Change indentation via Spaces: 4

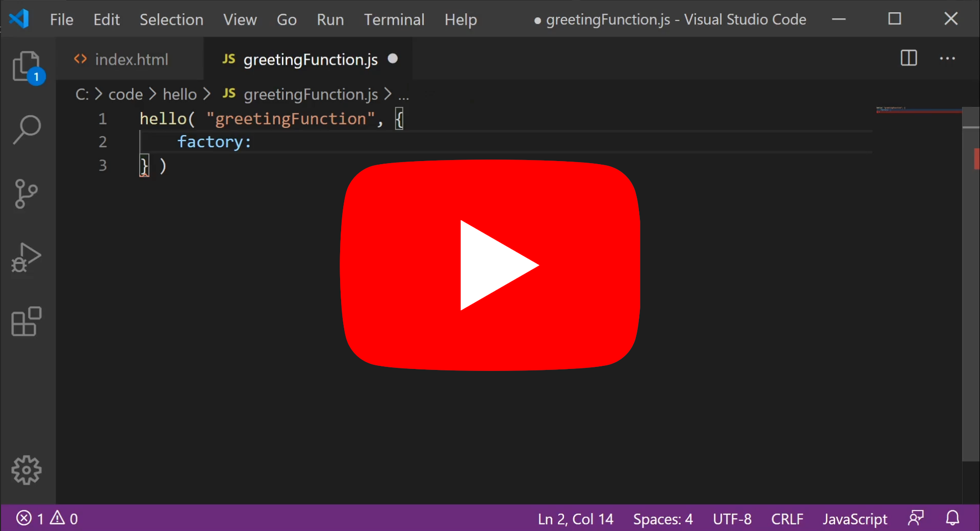[x=663, y=519]
